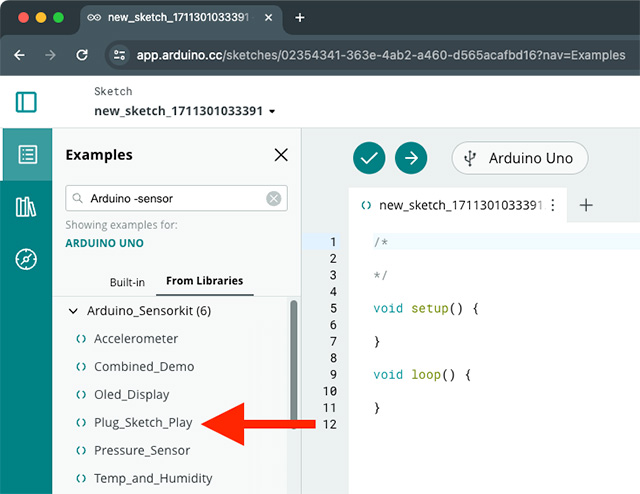Open the Reference compass icon
The image size is (640, 494).
[x=27, y=260]
